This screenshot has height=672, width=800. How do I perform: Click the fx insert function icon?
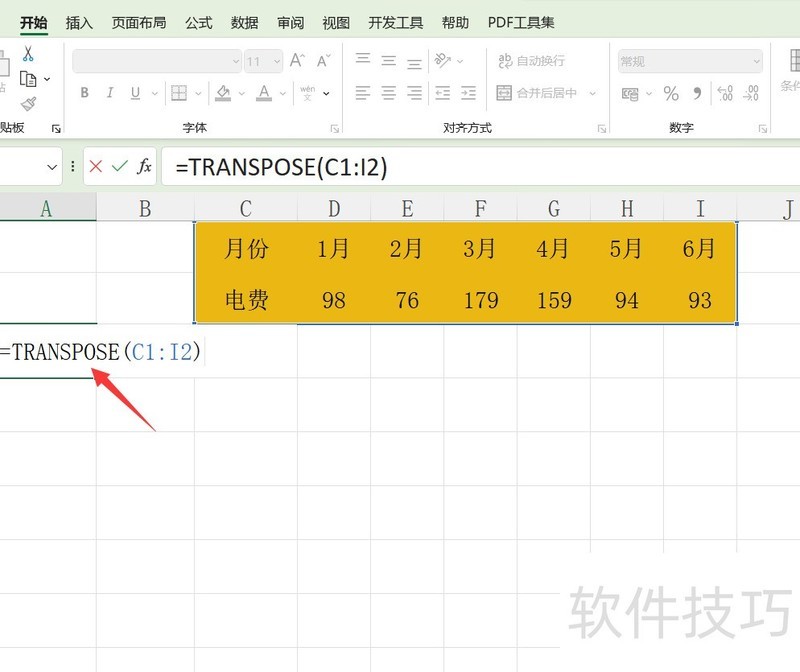(x=143, y=167)
